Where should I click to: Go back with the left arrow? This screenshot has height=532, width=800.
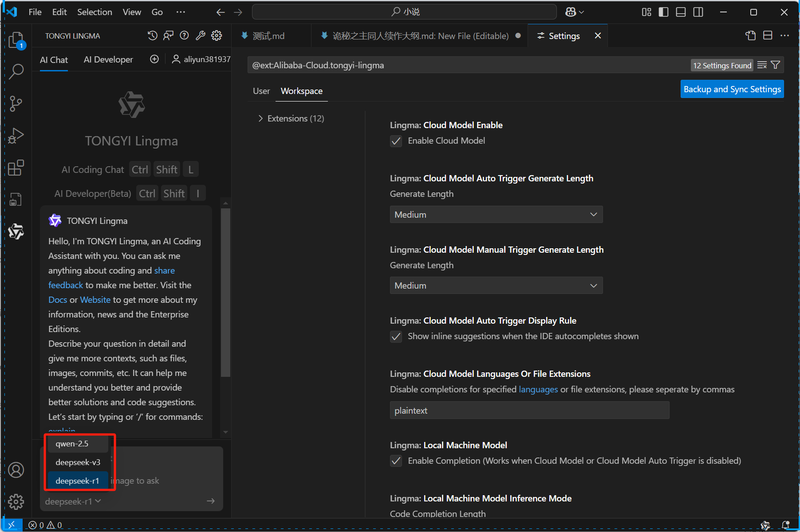[221, 12]
